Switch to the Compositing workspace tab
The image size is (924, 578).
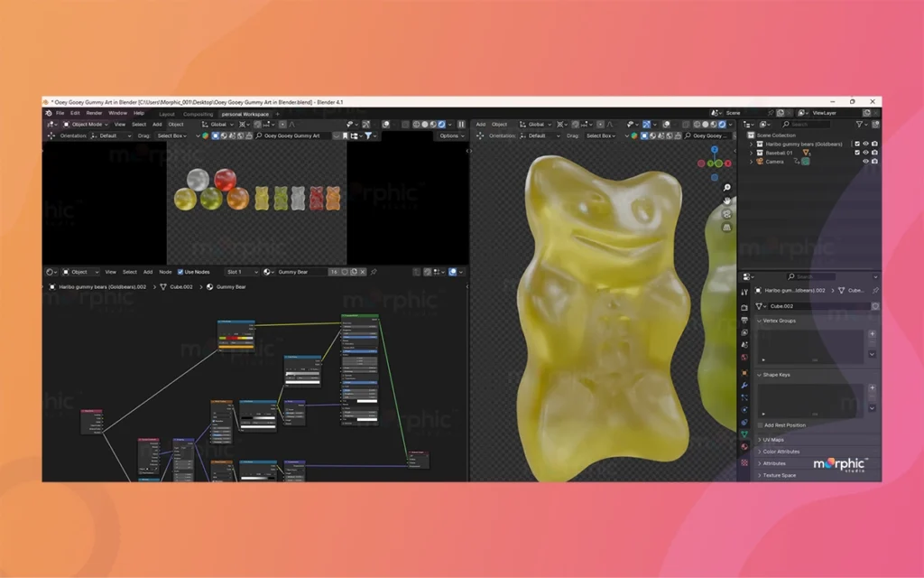pos(198,114)
